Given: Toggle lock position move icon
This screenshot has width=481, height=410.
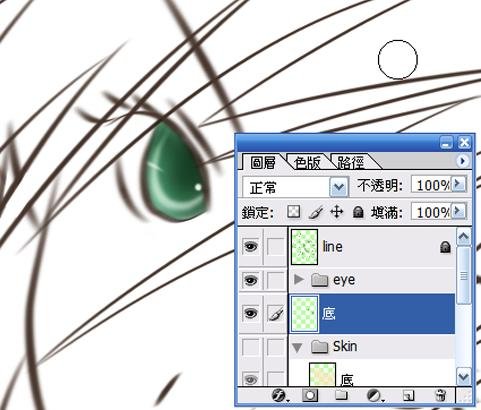Looking at the screenshot, I should coord(337,212).
